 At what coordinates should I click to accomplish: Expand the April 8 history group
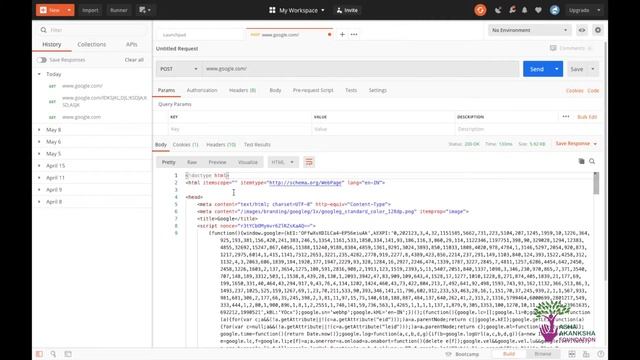(x=39, y=202)
